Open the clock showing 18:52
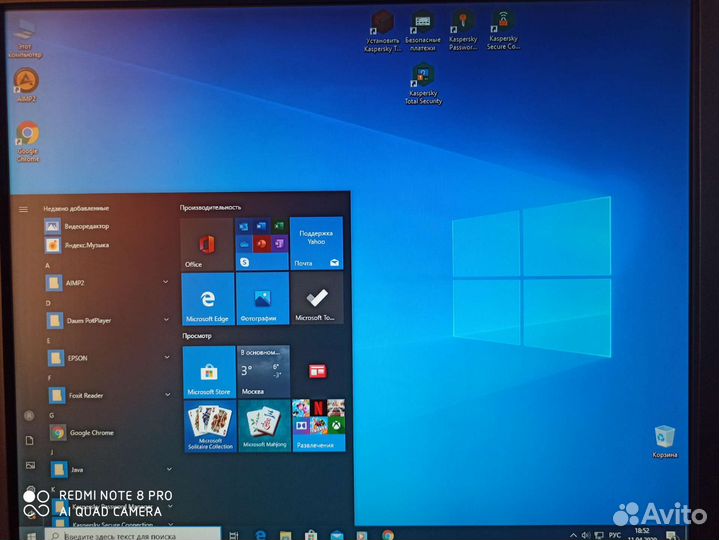This screenshot has height=540, width=719. point(642,534)
